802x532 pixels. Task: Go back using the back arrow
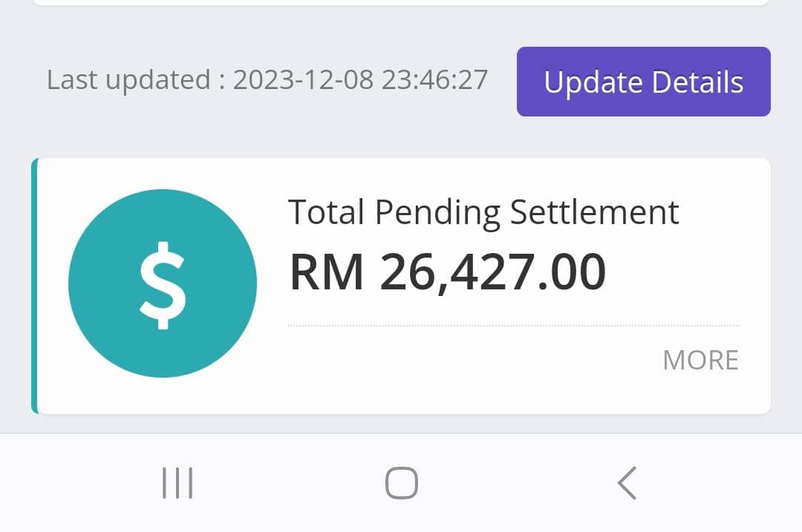[627, 483]
